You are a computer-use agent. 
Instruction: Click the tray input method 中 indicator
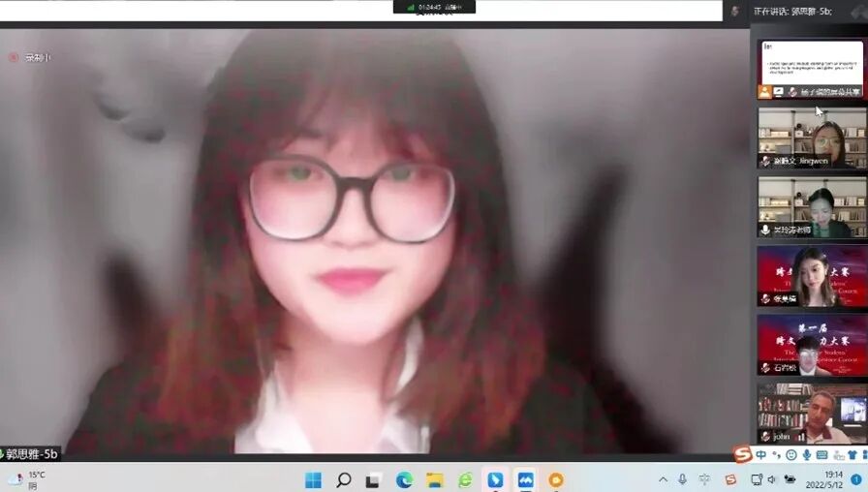tap(704, 479)
